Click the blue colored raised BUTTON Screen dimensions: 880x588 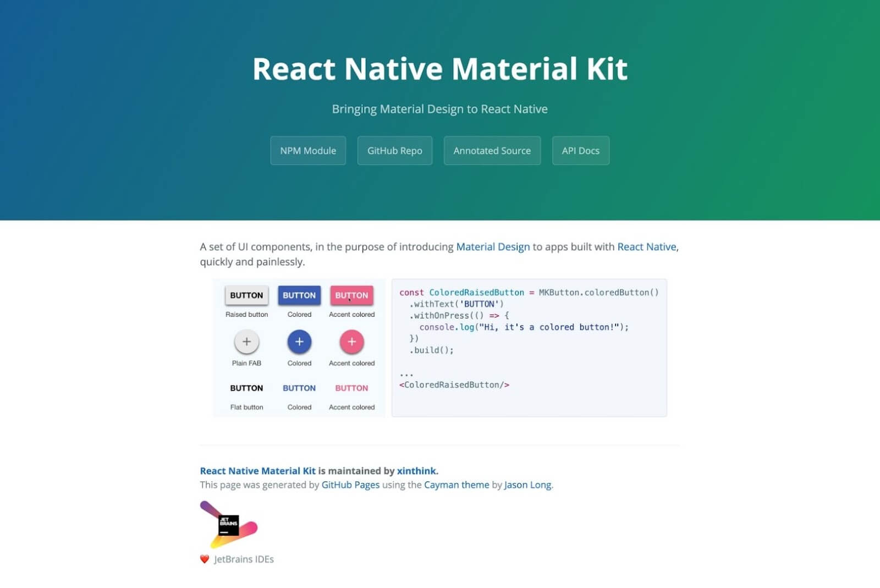click(299, 295)
